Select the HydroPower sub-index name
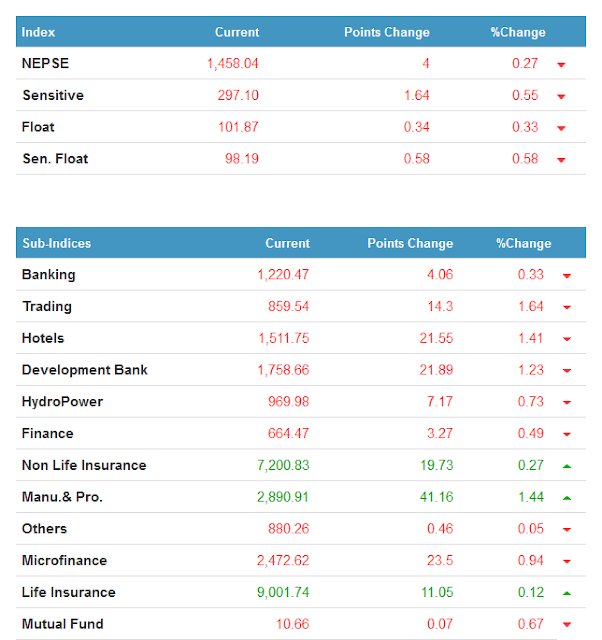602x640 pixels. [62, 402]
